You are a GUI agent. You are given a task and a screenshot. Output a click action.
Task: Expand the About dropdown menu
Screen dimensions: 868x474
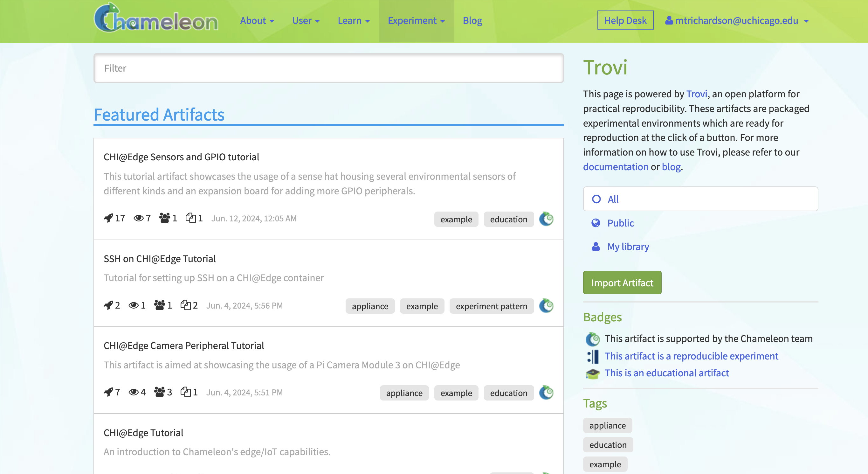pyautogui.click(x=257, y=21)
